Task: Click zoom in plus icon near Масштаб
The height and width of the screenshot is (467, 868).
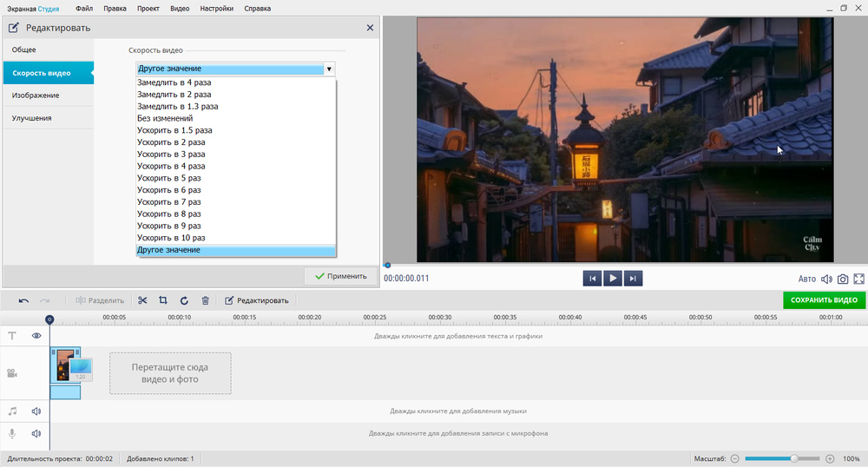Action: coord(830,458)
